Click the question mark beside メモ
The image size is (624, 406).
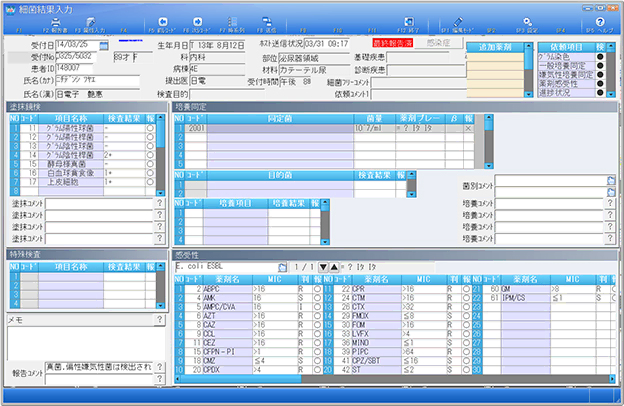coord(160,320)
